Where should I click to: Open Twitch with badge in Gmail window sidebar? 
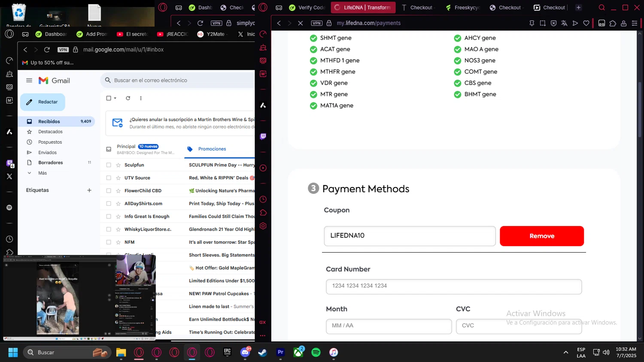pyautogui.click(x=9, y=163)
